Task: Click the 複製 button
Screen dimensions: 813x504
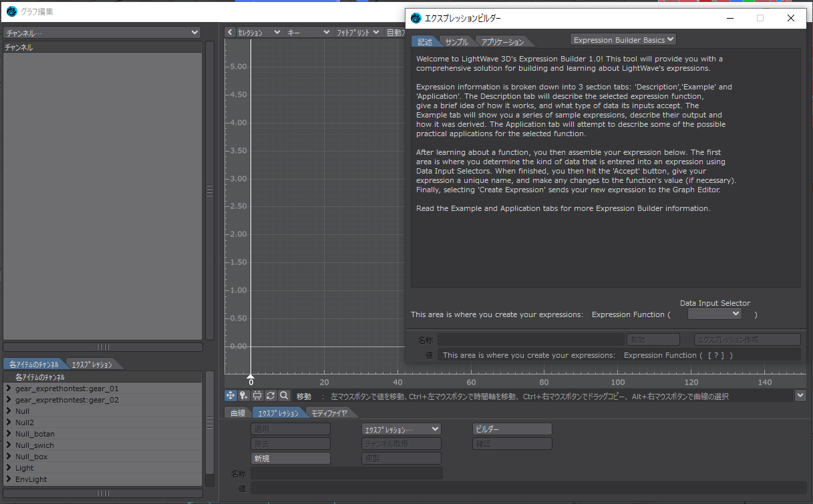Action: (401, 459)
